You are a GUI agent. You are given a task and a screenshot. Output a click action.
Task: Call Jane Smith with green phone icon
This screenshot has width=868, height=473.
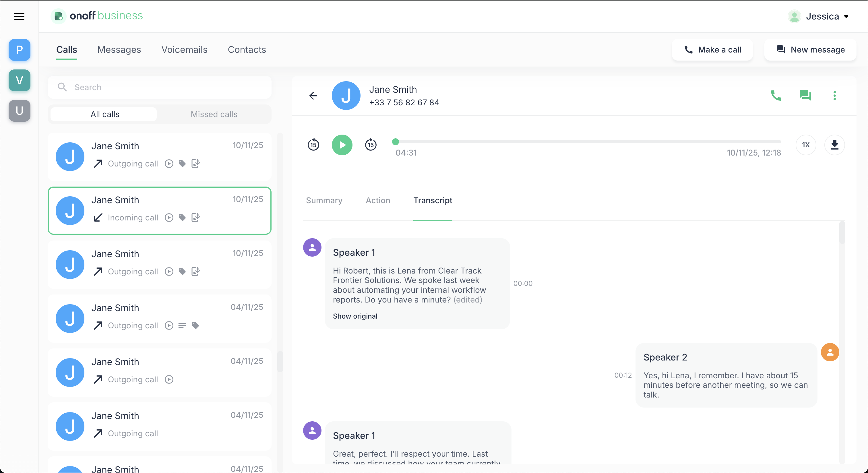point(776,96)
